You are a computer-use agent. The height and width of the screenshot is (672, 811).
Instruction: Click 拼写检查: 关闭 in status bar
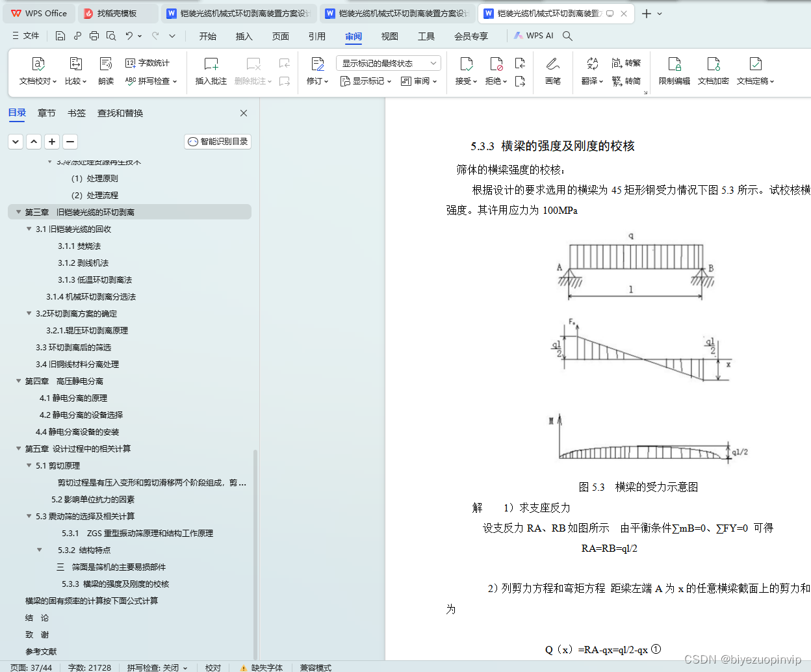coord(157,667)
